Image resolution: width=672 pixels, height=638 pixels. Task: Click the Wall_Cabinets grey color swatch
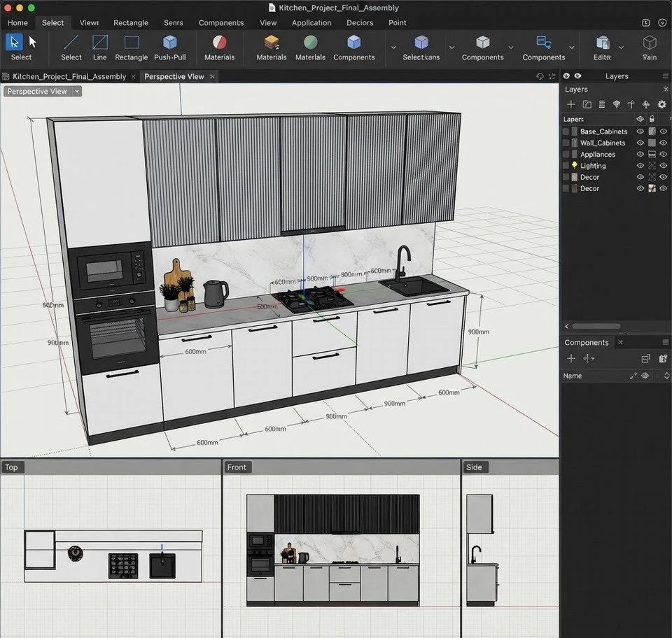tap(652, 143)
